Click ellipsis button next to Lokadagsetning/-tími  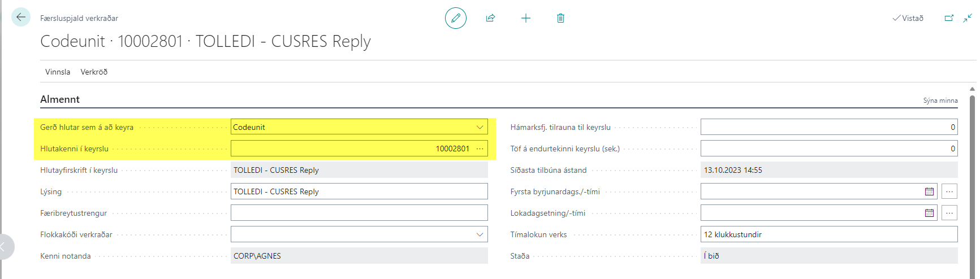(x=949, y=213)
